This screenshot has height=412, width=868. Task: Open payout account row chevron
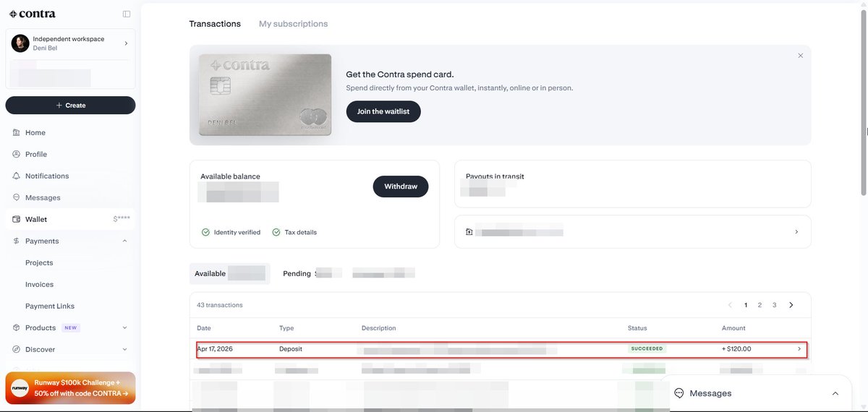[796, 232]
